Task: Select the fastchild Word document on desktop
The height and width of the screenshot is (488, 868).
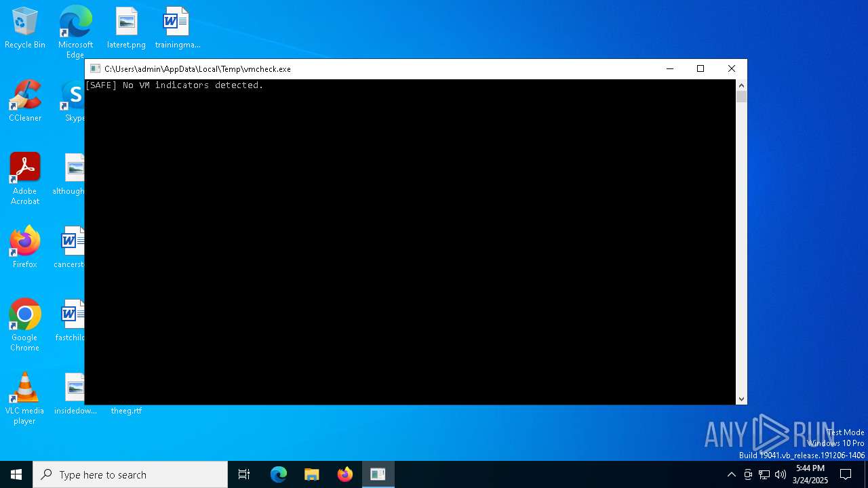Action: (71, 321)
